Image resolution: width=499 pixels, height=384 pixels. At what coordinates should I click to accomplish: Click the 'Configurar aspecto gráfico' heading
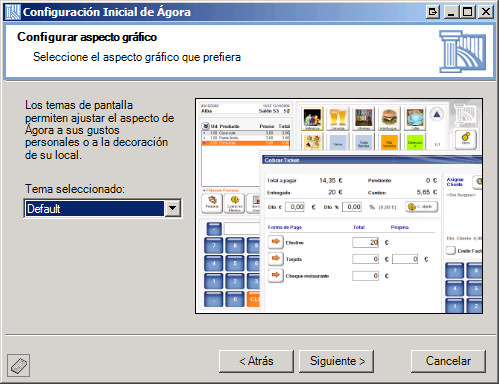click(x=87, y=37)
